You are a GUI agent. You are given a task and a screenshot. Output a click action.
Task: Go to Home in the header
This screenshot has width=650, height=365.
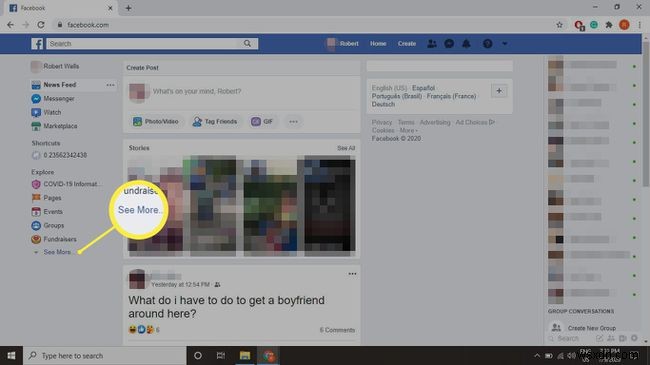point(378,44)
